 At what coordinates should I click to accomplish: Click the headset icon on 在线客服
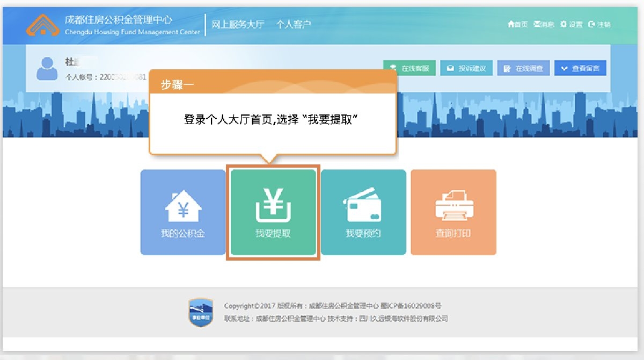click(x=393, y=67)
